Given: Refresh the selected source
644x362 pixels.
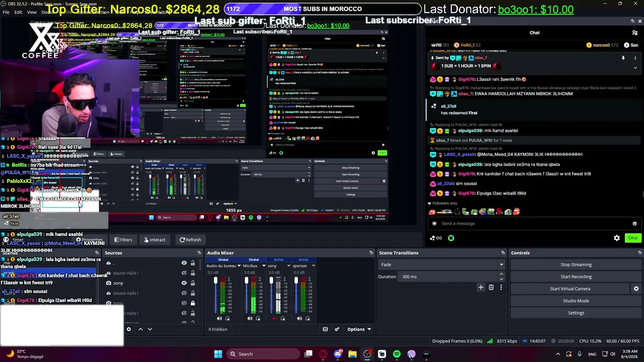Looking at the screenshot, I should 190,240.
